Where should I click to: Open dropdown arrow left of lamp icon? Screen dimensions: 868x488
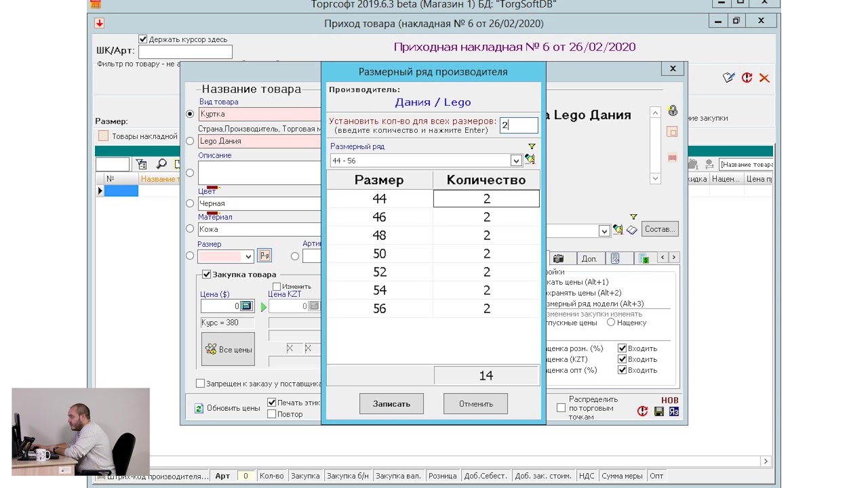(604, 230)
